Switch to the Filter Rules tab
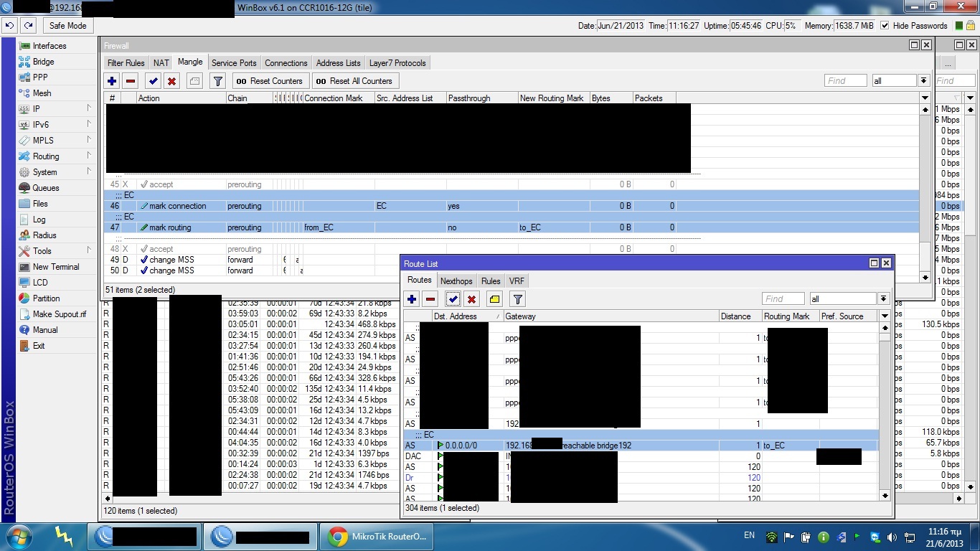Screen dimensions: 980x551 tap(126, 63)
